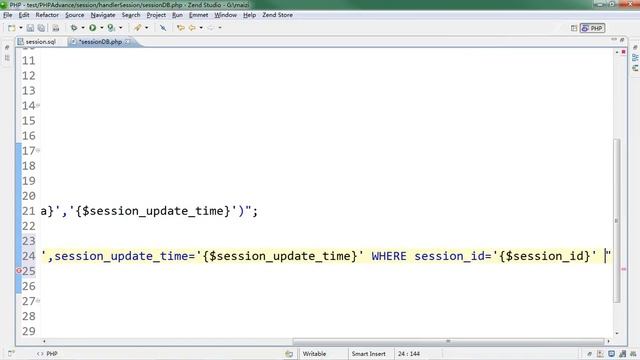Click the rightmost status bar tray icon
Image resolution: width=640 pixels, height=360 pixels.
tap(633, 354)
